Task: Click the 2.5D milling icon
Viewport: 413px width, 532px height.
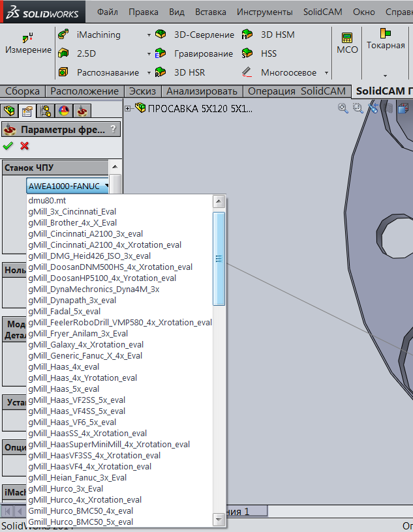Action: coord(63,53)
